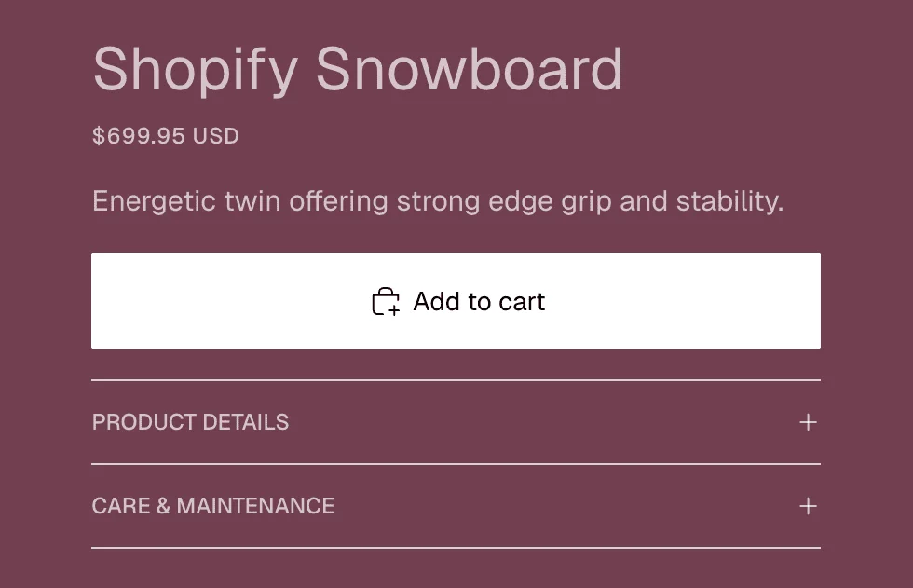Expand Product Details using its plus icon
Viewport: 913px width, 588px height.
[808, 422]
